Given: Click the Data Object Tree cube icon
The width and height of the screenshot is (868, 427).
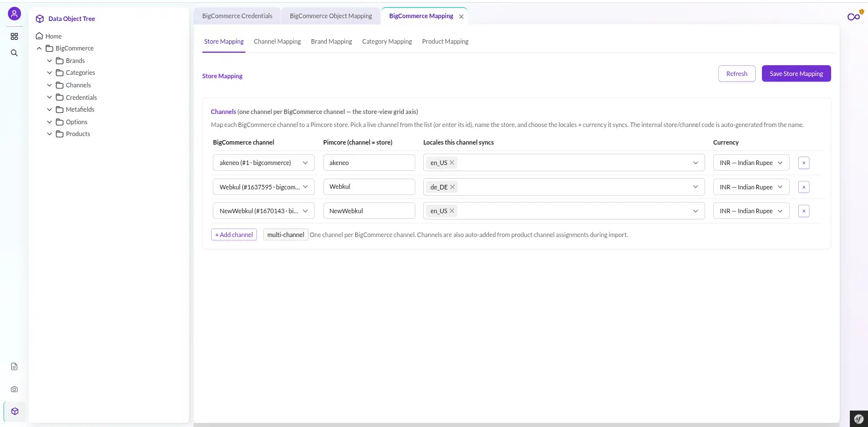Looking at the screenshot, I should (40, 19).
